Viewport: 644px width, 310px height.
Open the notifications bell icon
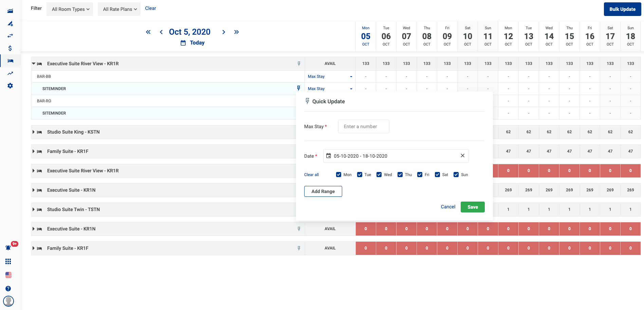coord(8,248)
